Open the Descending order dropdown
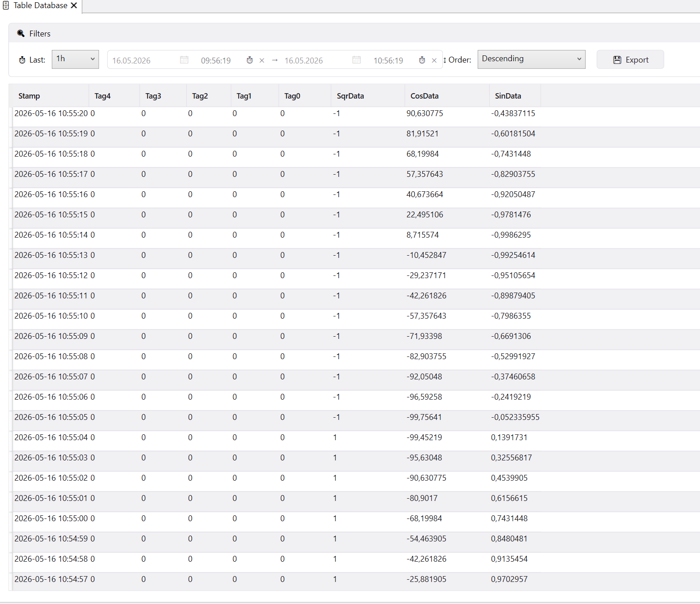This screenshot has height=604, width=700. tap(531, 59)
